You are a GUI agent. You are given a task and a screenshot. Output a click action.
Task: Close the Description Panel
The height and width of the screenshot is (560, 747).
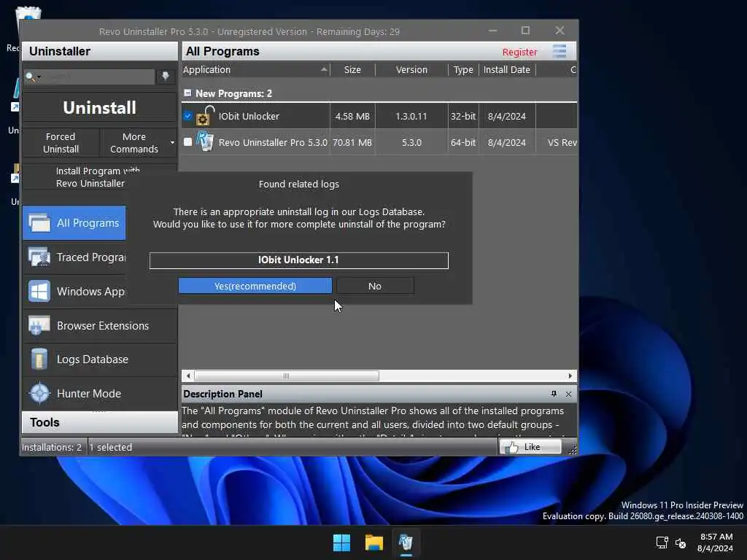568,394
